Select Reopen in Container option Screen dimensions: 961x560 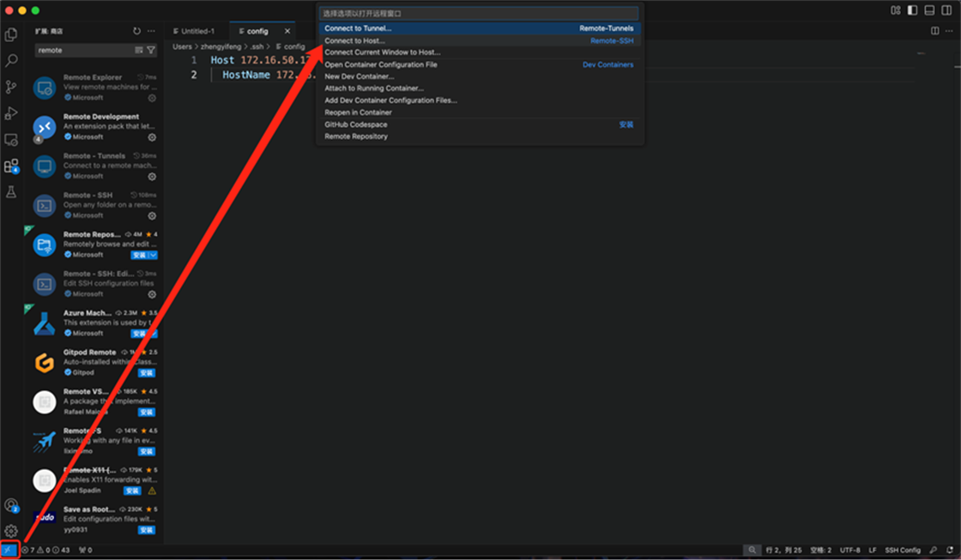(x=480, y=112)
